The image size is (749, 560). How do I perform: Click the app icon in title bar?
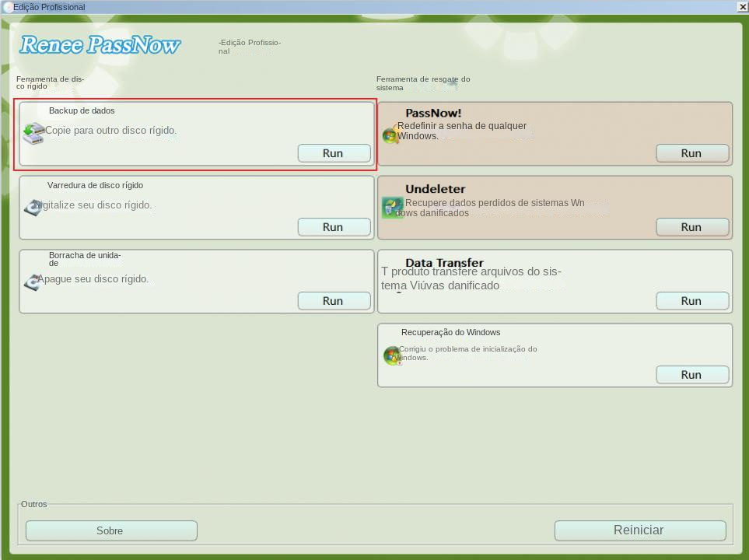tap(7, 7)
